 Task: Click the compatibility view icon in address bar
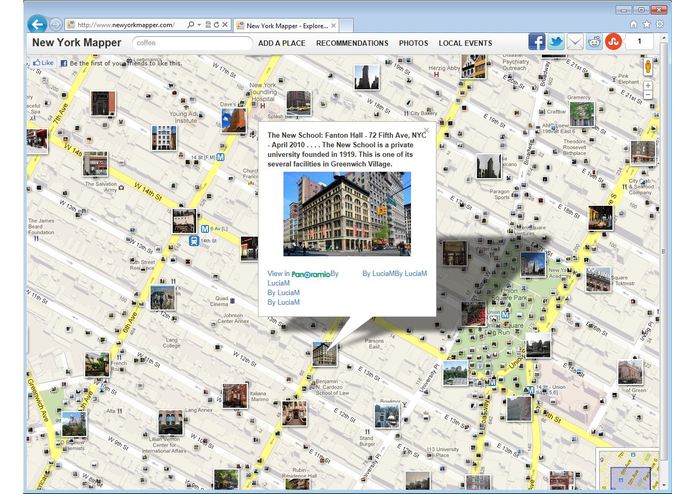coord(208,25)
